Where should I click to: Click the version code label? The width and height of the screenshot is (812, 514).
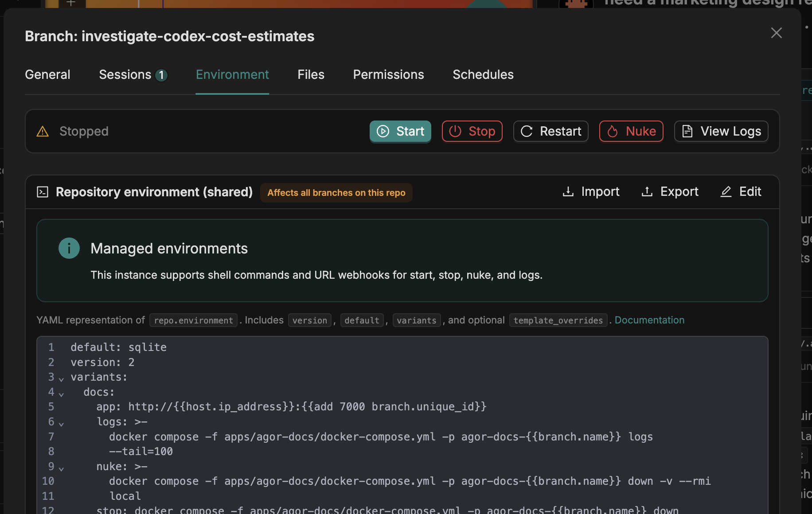click(x=309, y=320)
